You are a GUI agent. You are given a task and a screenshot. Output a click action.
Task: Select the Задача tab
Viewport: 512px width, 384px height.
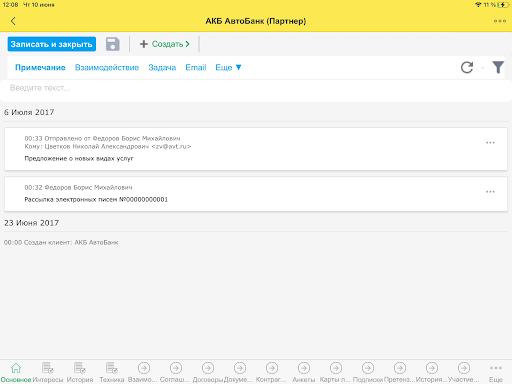tap(162, 68)
